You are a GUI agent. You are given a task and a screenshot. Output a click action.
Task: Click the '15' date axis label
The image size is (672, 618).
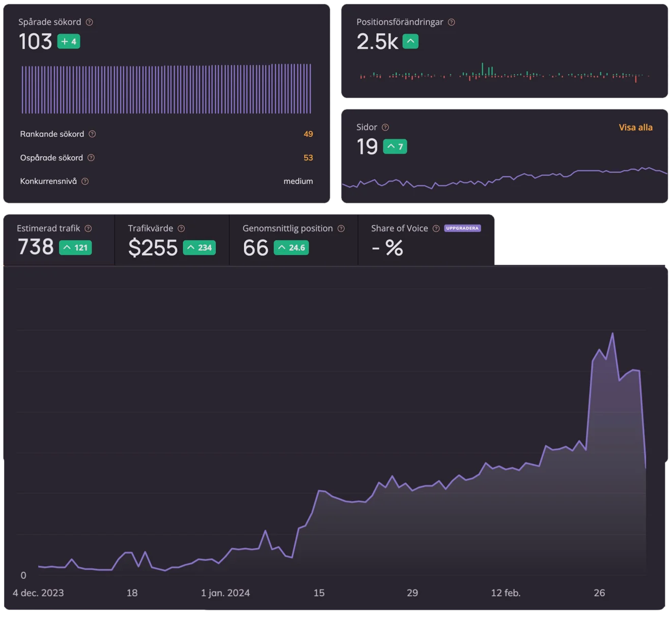coord(319,593)
